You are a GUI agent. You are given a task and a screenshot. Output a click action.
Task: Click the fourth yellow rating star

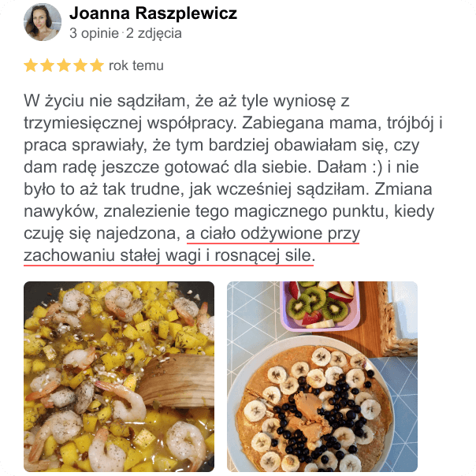tap(80, 65)
